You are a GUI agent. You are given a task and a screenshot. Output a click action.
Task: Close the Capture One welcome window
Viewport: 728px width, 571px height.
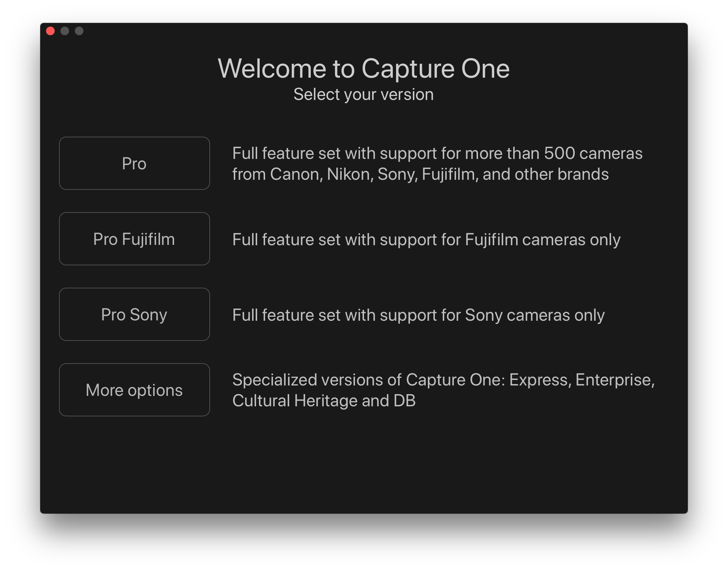tap(50, 31)
